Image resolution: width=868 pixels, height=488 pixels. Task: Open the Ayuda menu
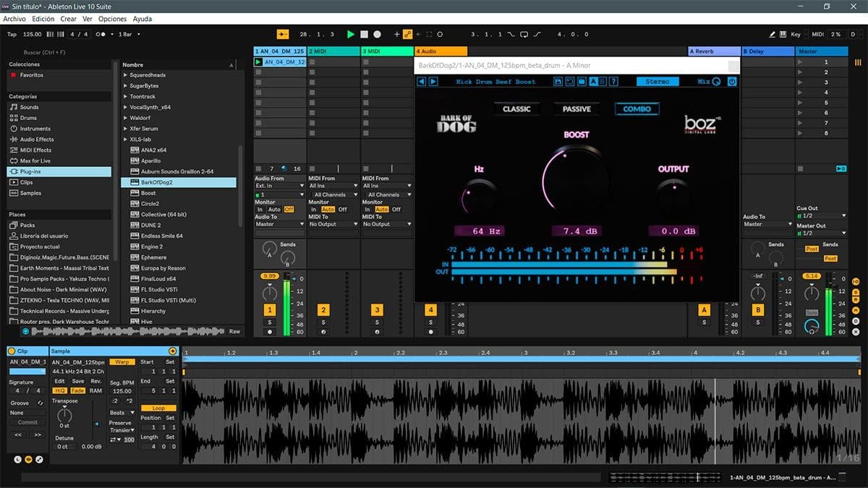click(142, 19)
